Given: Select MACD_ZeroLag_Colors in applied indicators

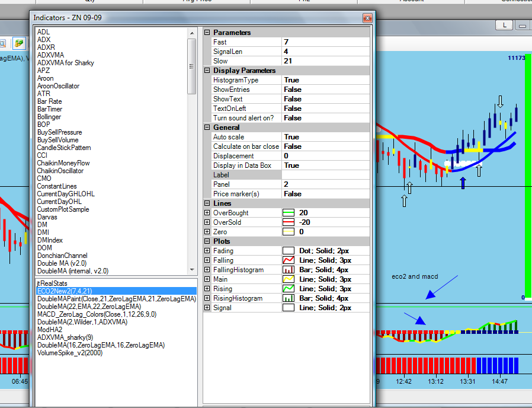Looking at the screenshot, I should pos(97,314).
